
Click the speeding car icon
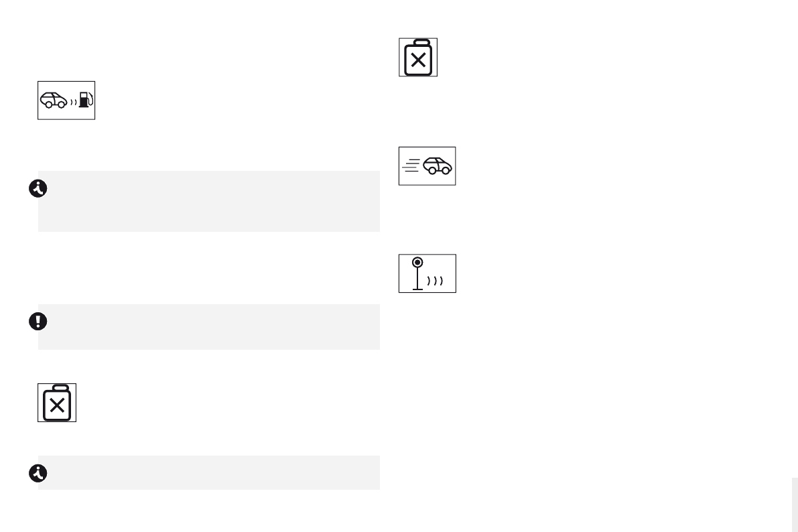point(427,166)
